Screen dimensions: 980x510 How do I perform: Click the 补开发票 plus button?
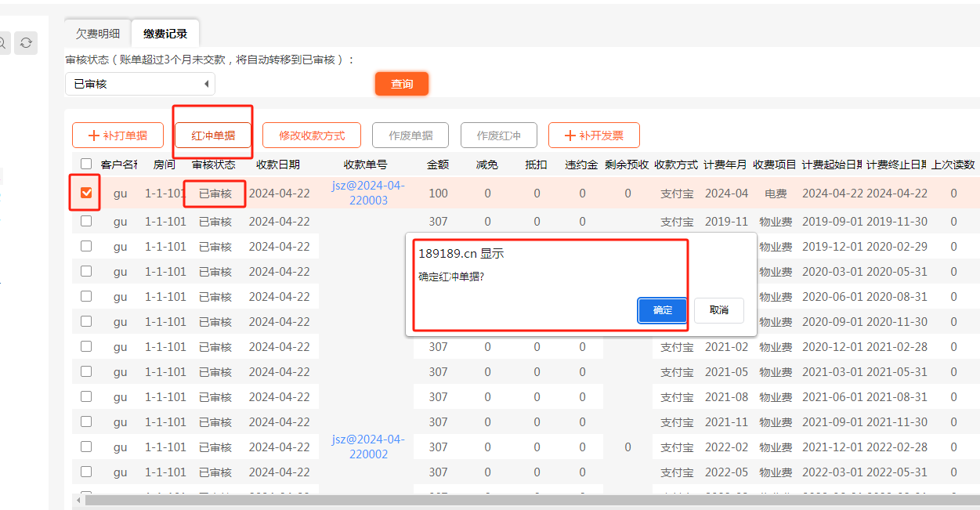tap(594, 136)
